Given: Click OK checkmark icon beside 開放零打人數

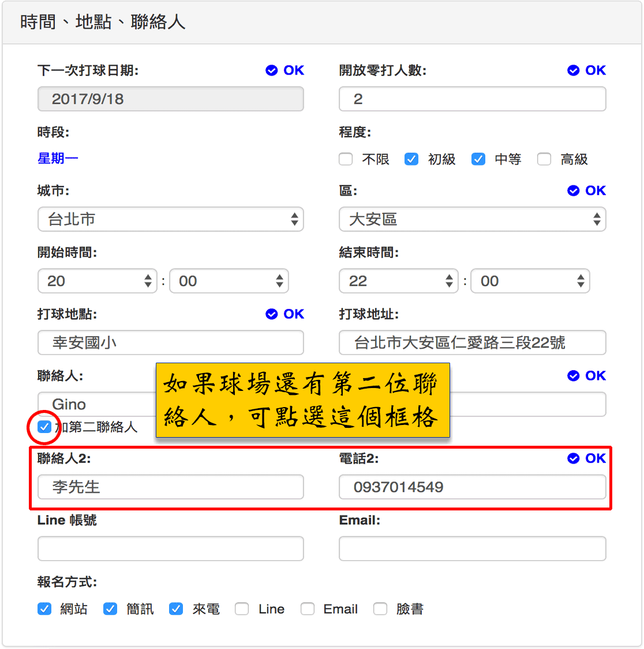Looking at the screenshot, I should tap(573, 70).
